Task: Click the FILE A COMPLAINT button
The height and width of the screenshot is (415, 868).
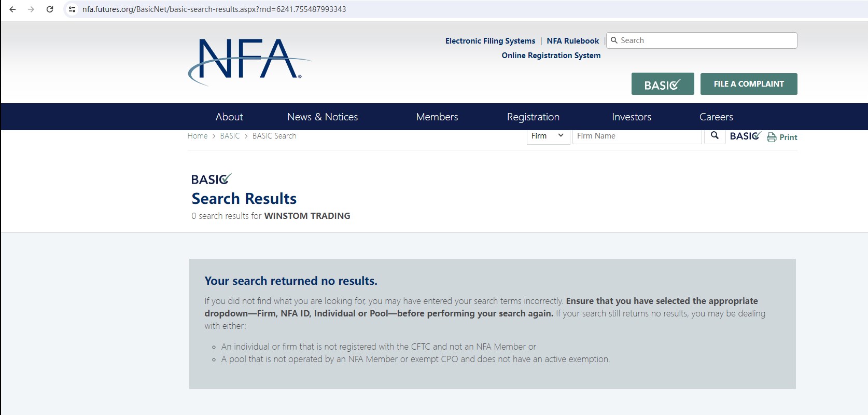Action: coord(749,84)
